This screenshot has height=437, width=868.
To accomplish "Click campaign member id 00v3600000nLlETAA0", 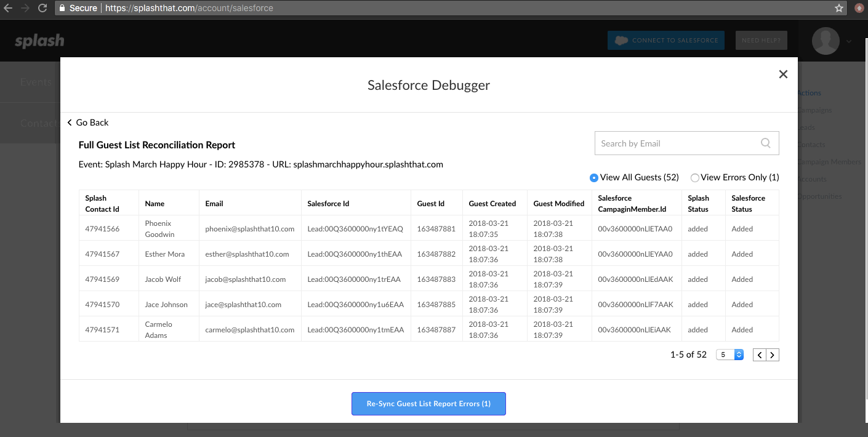I will [x=635, y=228].
